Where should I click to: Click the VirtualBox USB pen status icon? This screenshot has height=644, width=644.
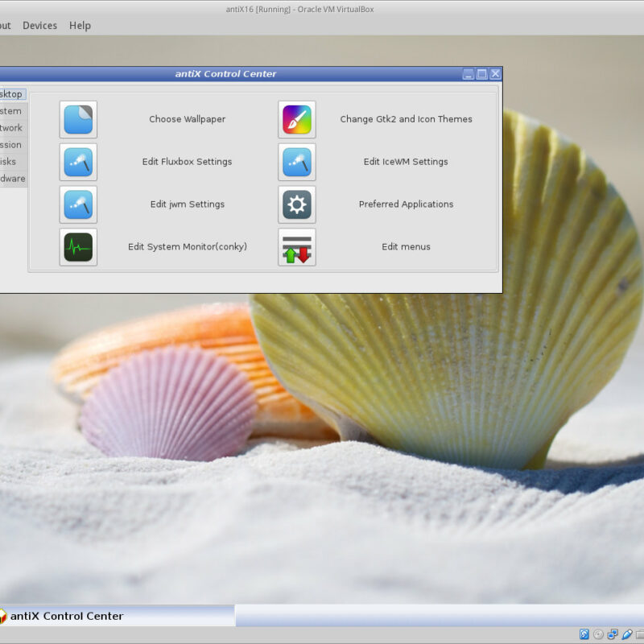click(626, 634)
